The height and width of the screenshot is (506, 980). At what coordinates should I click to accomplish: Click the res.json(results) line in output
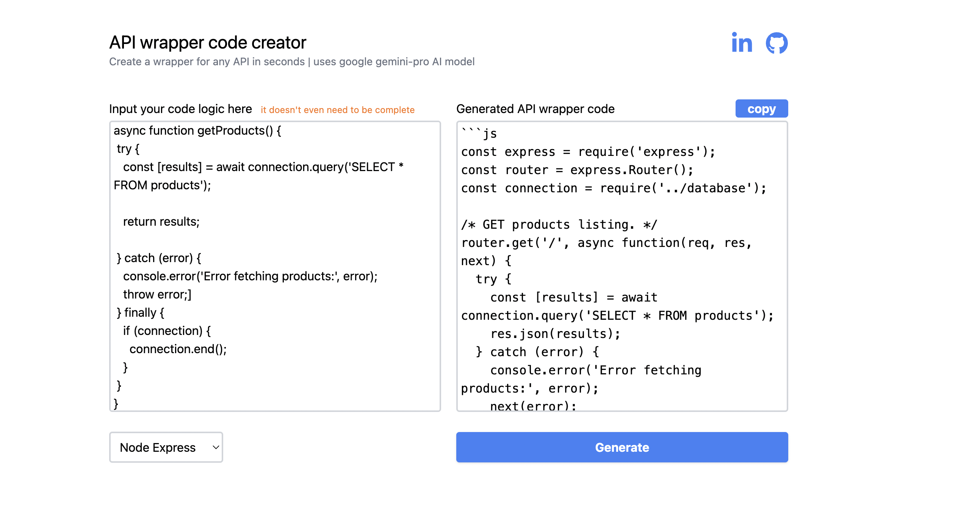pos(555,334)
